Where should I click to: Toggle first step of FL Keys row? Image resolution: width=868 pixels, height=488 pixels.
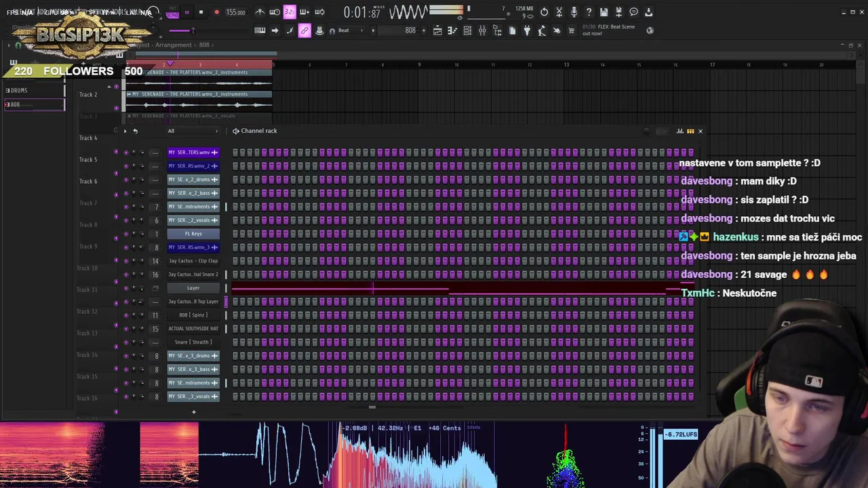pos(235,234)
